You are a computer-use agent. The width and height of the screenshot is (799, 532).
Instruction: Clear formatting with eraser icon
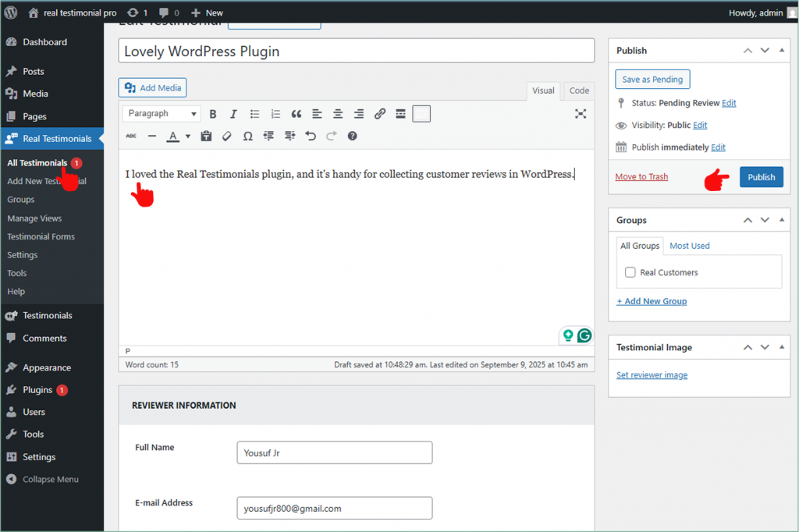tap(227, 136)
